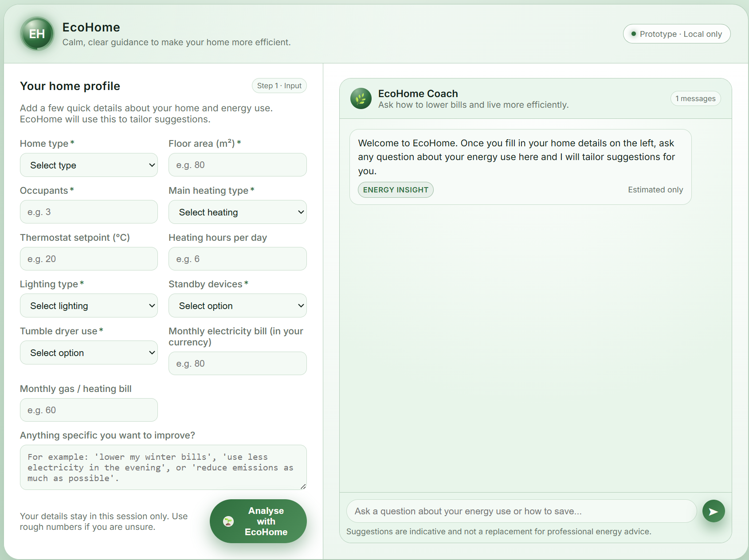749x560 pixels.
Task: Click the chat question input box
Action: (x=522, y=511)
